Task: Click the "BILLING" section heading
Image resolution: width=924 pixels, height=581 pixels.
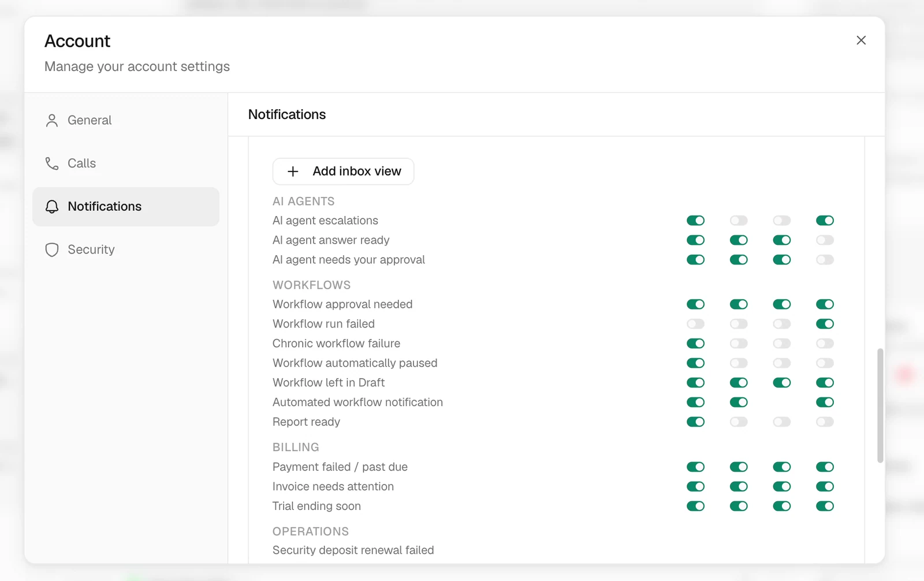Action: (x=296, y=448)
